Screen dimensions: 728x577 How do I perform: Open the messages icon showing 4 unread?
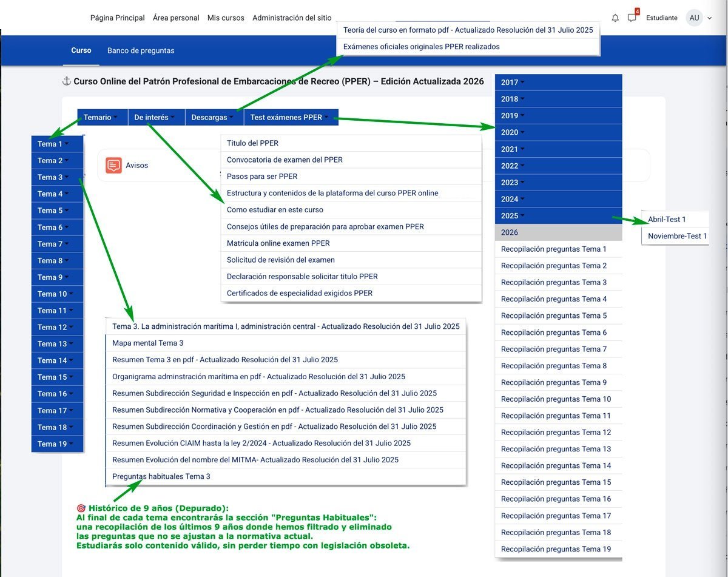pos(632,18)
